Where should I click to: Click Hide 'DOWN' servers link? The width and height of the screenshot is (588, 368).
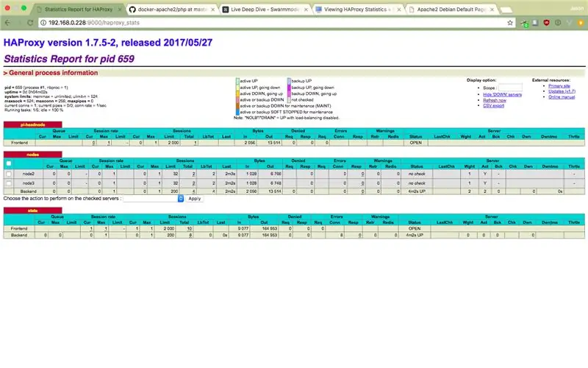[502, 95]
